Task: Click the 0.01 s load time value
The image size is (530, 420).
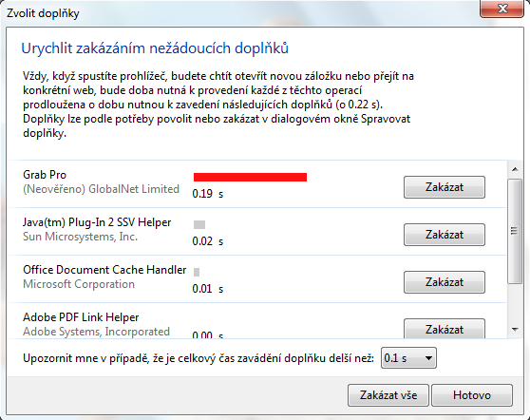Action: pos(208,289)
